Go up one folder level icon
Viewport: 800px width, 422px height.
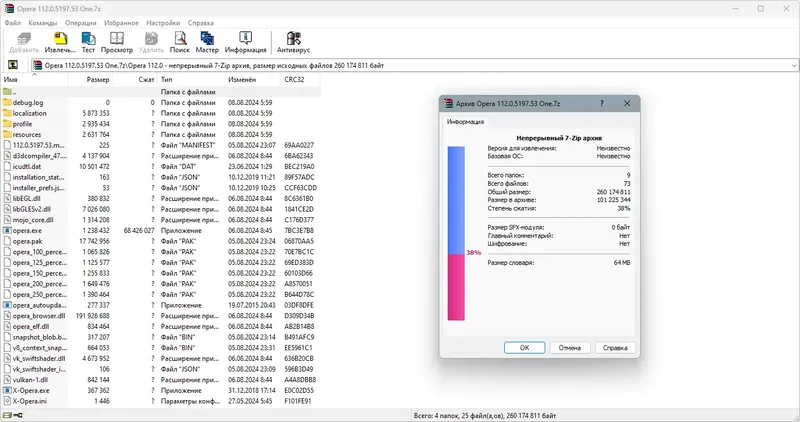click(x=13, y=65)
